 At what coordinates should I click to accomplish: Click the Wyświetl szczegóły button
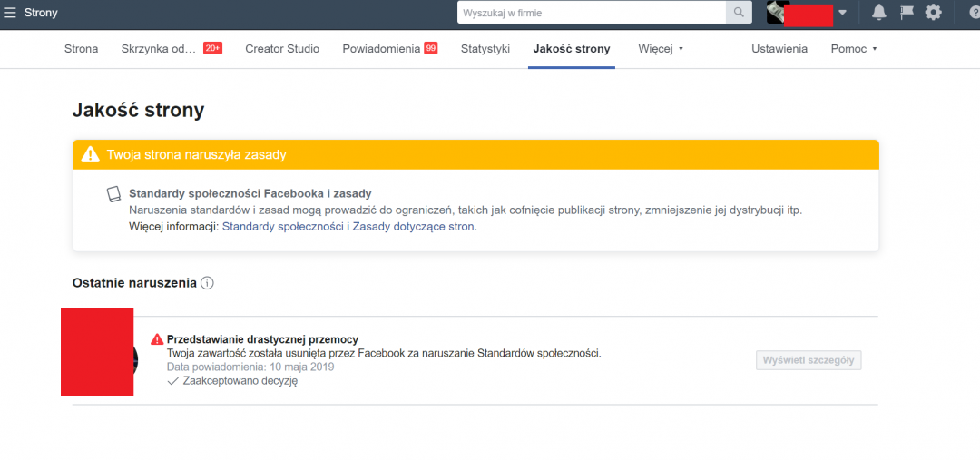(x=808, y=360)
